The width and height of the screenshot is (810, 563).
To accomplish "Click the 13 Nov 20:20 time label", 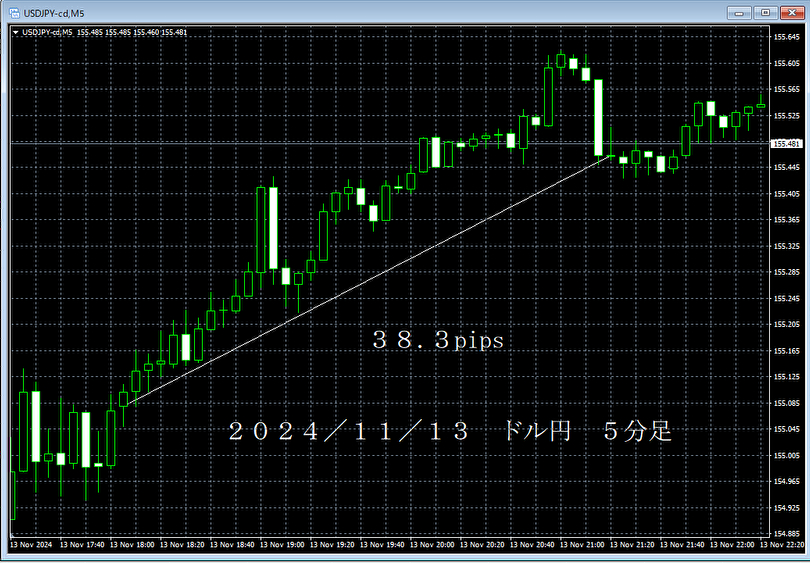I will tap(482, 545).
